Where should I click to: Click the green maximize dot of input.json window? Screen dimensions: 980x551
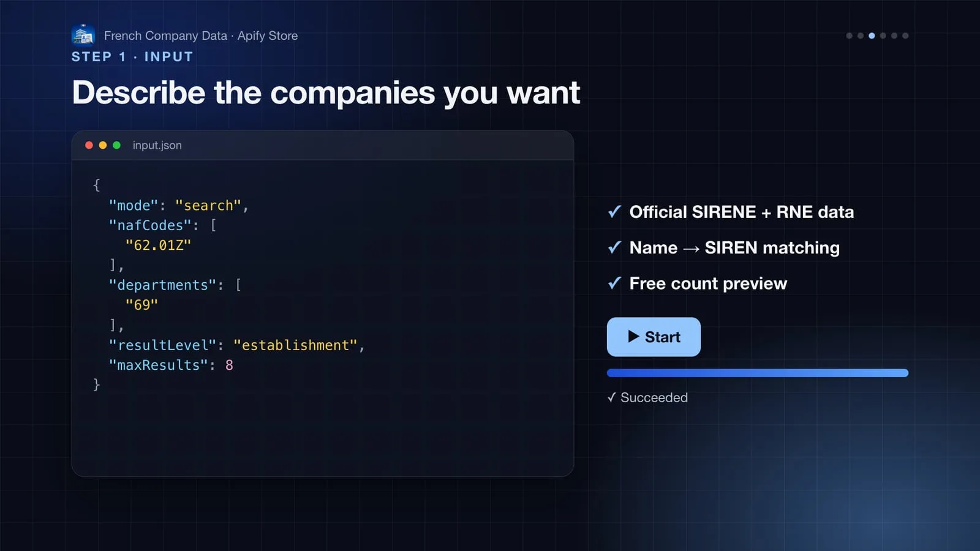116,145
